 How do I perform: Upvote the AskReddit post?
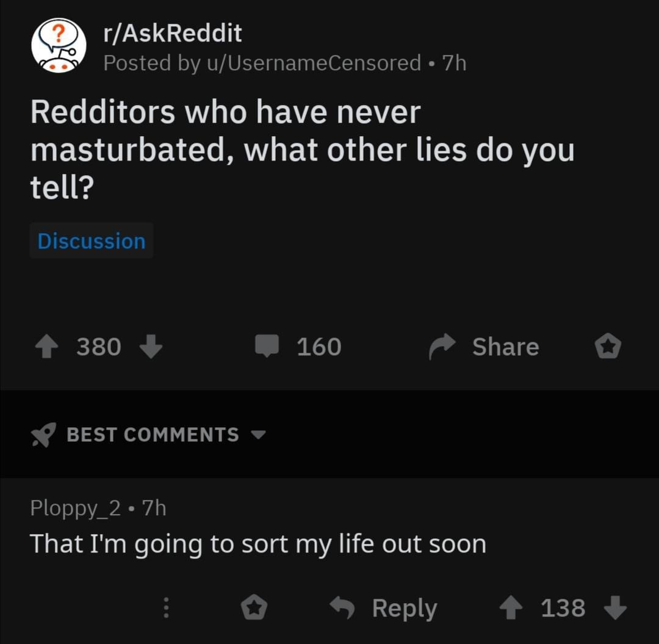pyautogui.click(x=46, y=347)
